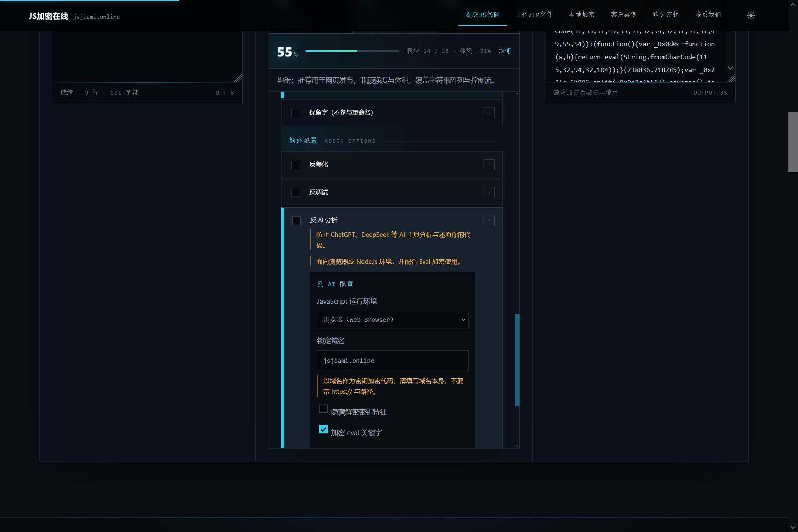Enable the 反调试 checkbox
Screen dimensions: 798x532
pos(296,192)
